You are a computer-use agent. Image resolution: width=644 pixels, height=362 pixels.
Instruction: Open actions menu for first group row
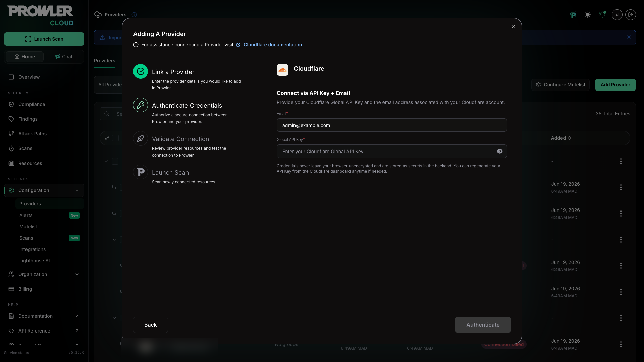point(621,161)
